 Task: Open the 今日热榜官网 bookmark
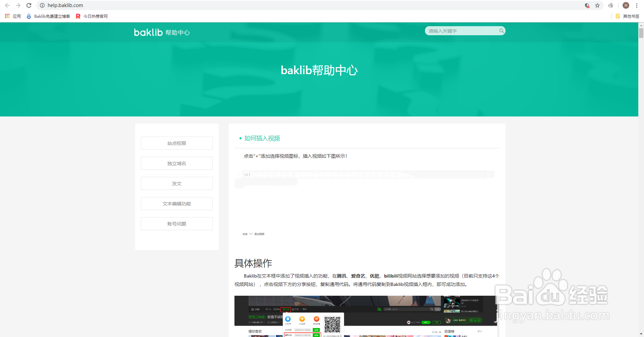[95, 16]
